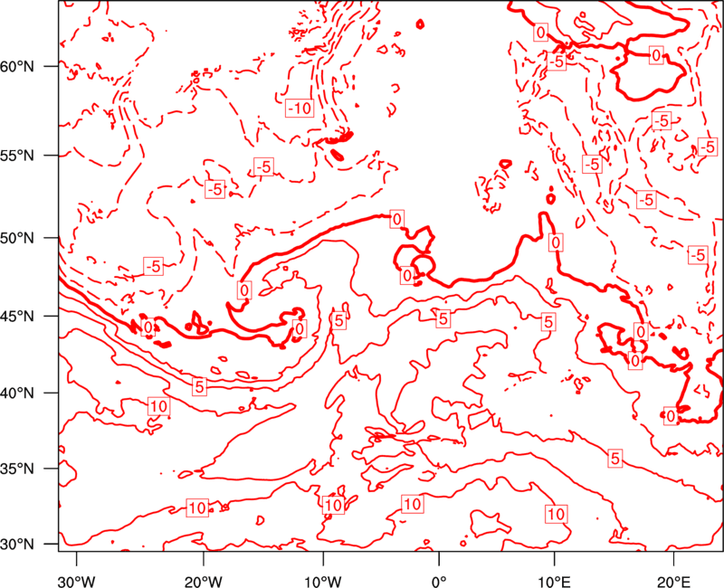Select the 20°E longitude axis label
The width and height of the screenshot is (724, 588).
[673, 582]
